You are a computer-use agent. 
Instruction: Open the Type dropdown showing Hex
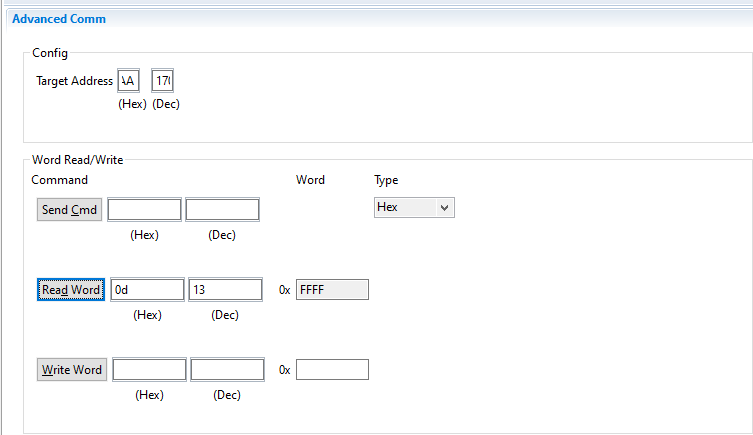click(x=414, y=207)
